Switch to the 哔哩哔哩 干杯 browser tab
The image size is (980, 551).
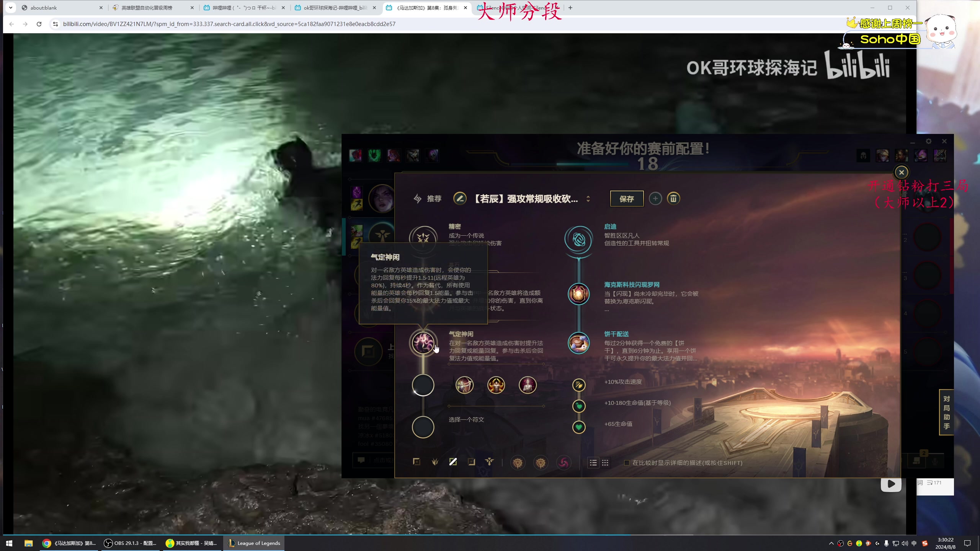tap(244, 8)
